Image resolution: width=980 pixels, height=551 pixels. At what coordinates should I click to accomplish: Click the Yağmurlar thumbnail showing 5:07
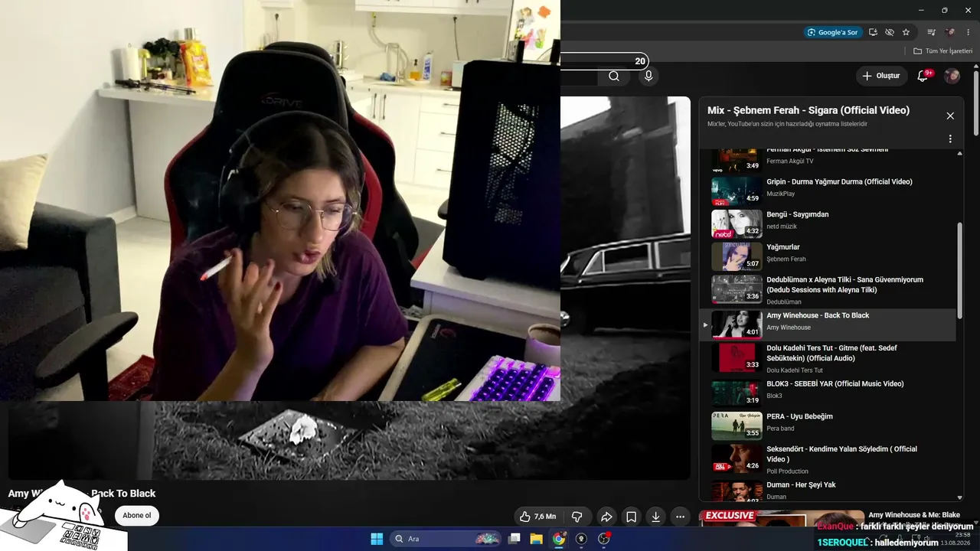[737, 256]
